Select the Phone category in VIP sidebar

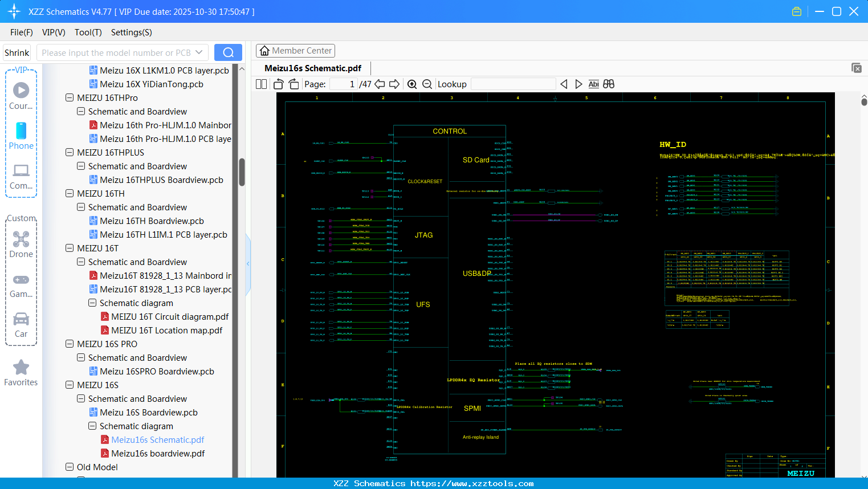click(x=21, y=135)
